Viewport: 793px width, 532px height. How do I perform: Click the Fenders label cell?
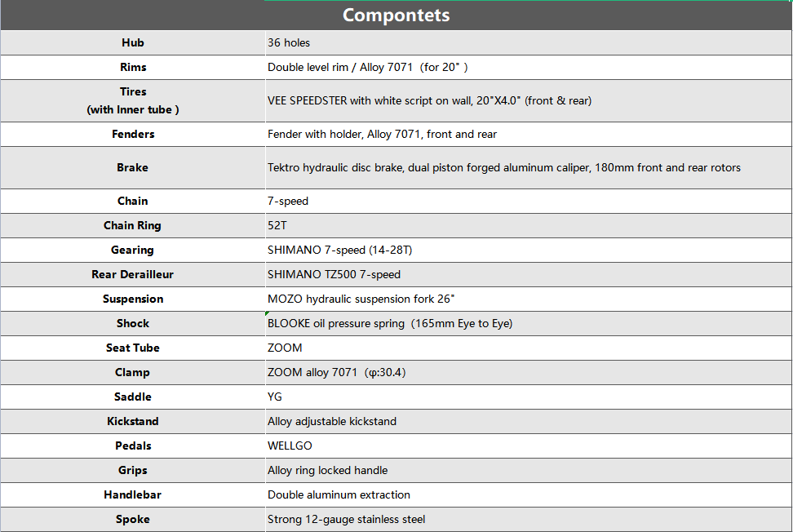click(x=132, y=134)
